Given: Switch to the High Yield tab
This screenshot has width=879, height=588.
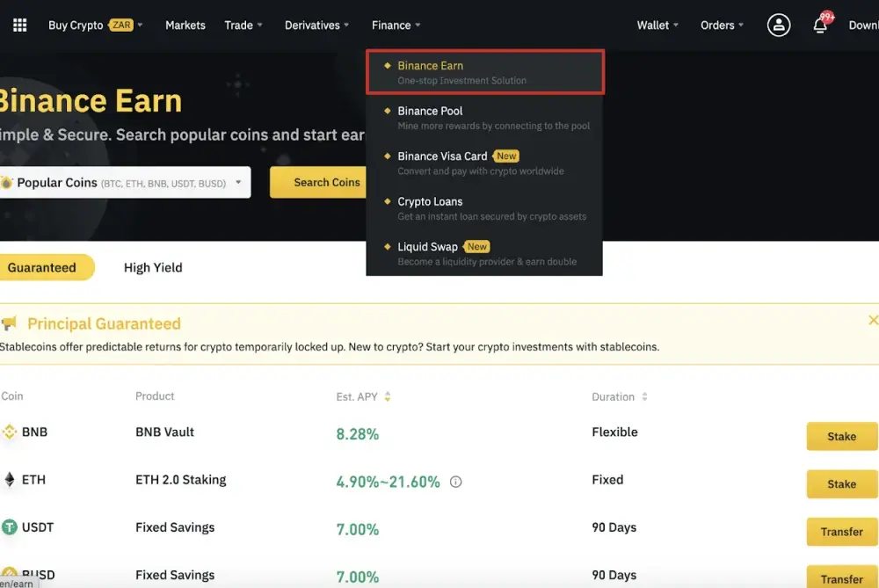Looking at the screenshot, I should 153,267.
